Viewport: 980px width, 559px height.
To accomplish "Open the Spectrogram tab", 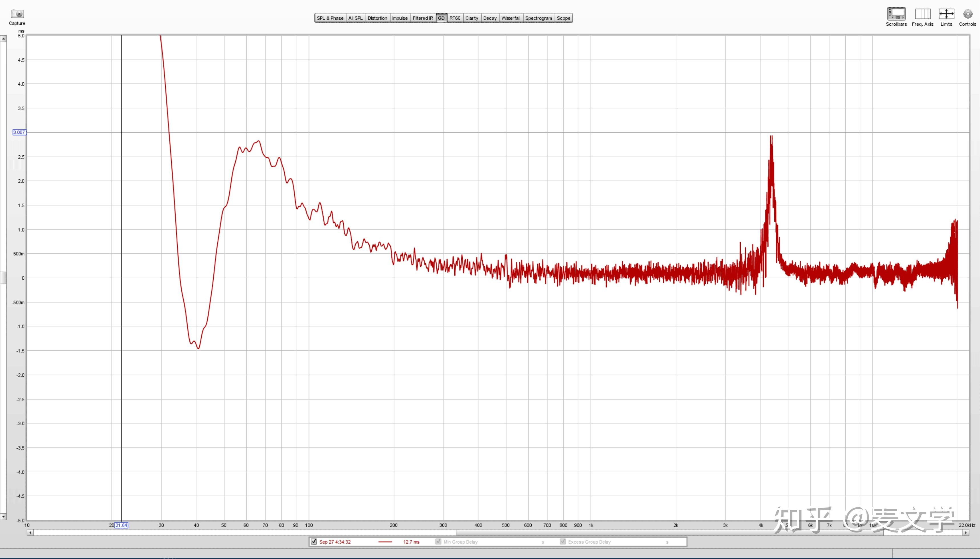I will [538, 18].
